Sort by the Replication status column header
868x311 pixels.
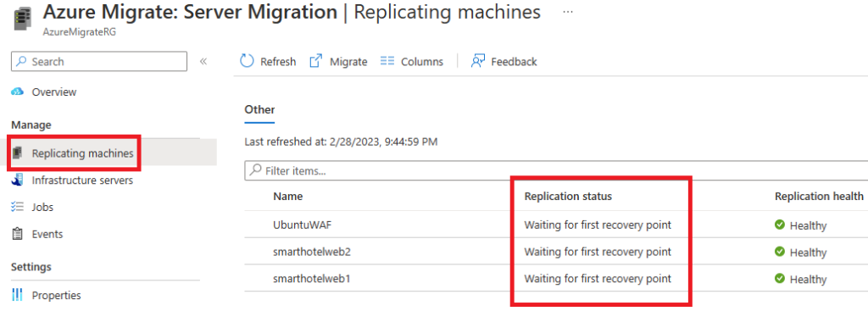568,197
